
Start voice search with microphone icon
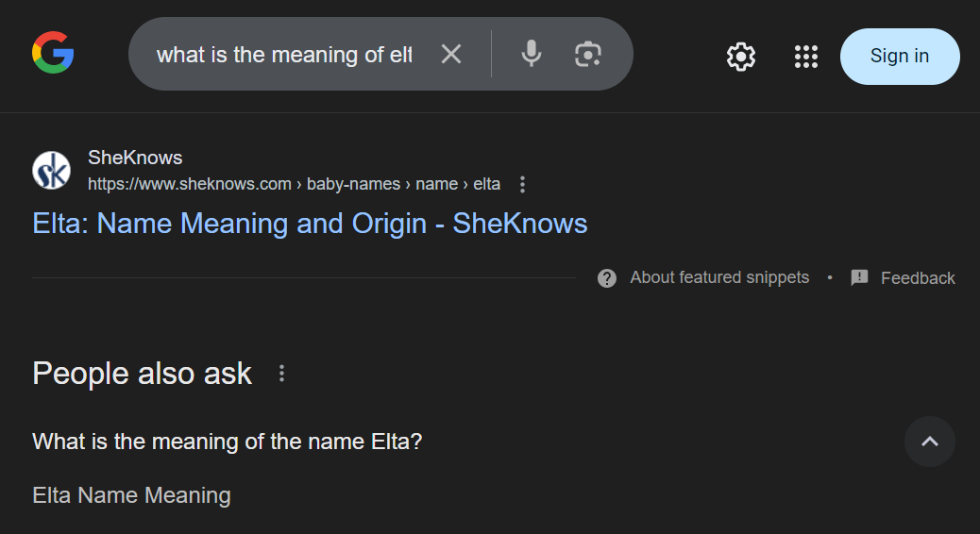tap(532, 54)
